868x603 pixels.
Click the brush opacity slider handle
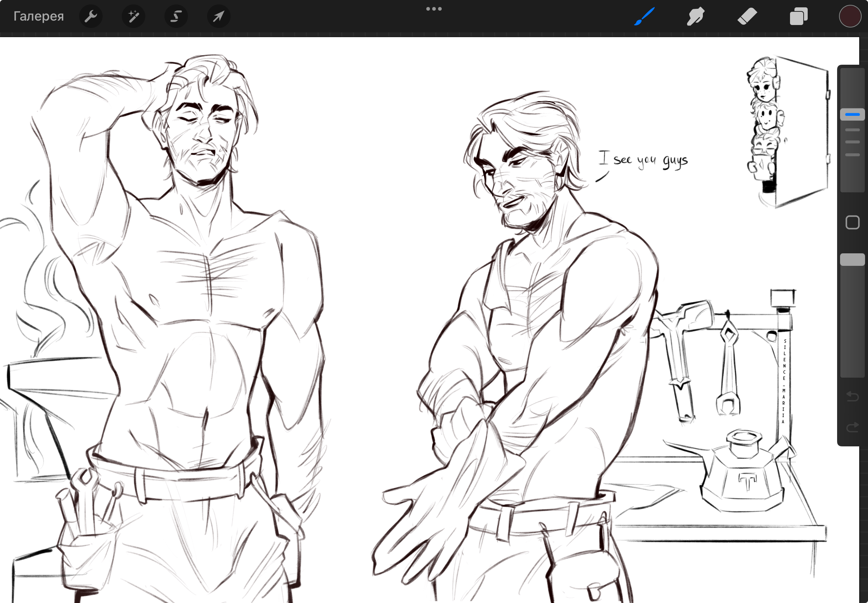[x=853, y=260]
